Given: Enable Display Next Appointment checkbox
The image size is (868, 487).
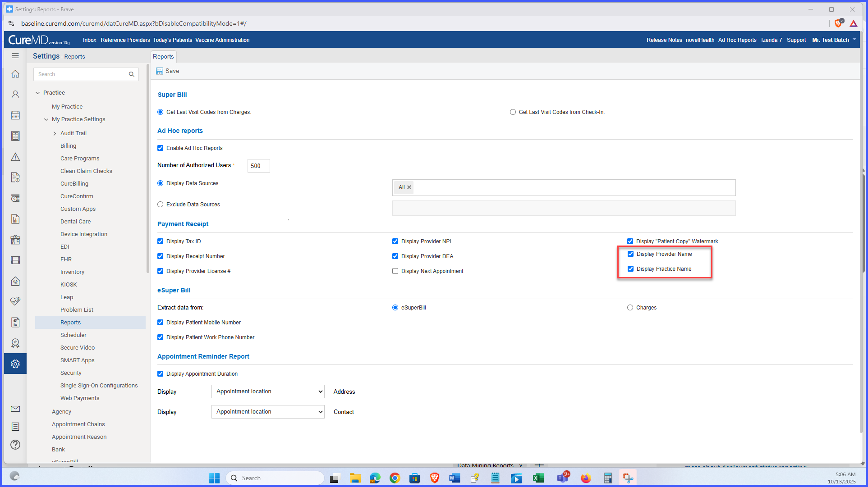Looking at the screenshot, I should 395,271.
